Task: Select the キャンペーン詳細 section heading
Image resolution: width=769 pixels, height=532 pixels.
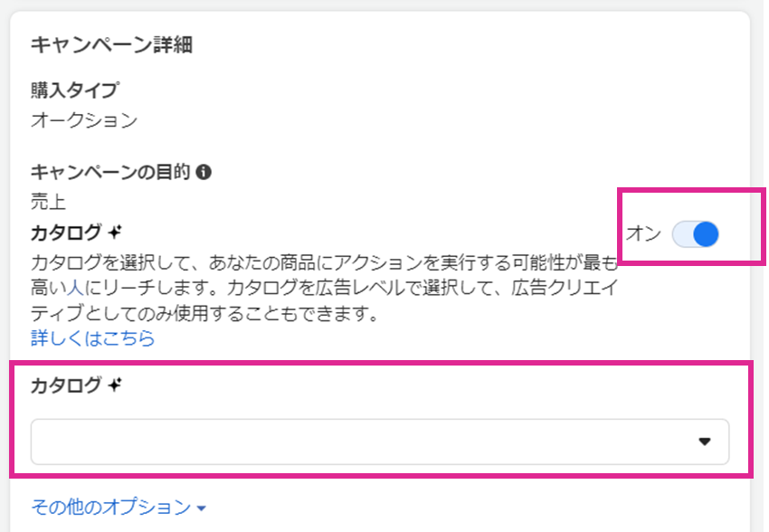Action: [111, 44]
